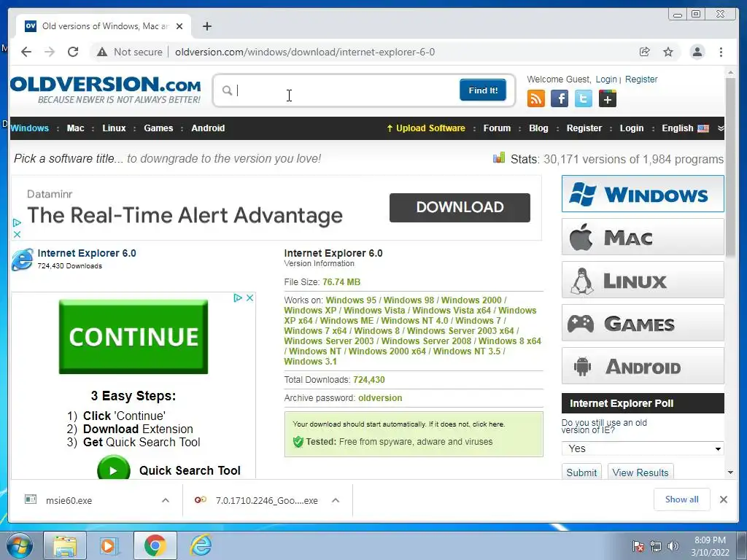The image size is (747, 560).
Task: Open the Chrome profile avatar
Action: 697,52
